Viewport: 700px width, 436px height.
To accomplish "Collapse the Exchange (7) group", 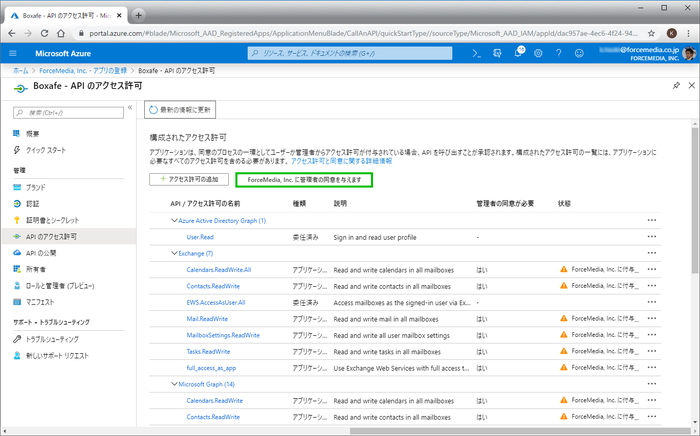I will [174, 253].
